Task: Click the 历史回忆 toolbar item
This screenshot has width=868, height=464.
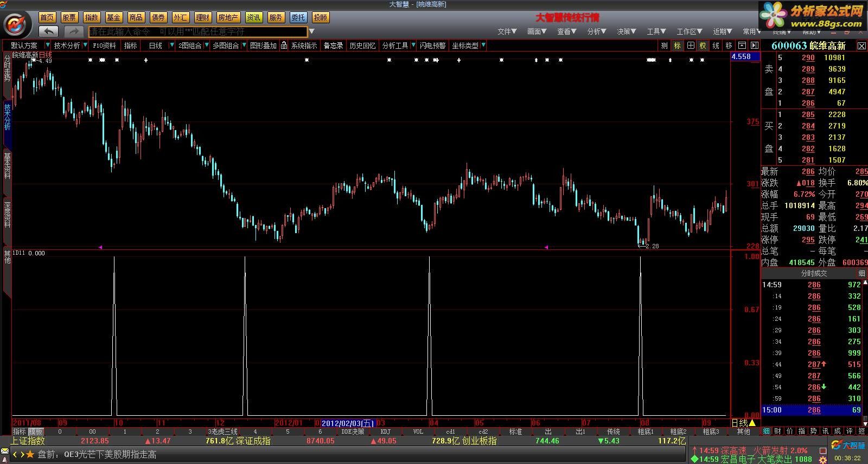Action: [x=362, y=46]
